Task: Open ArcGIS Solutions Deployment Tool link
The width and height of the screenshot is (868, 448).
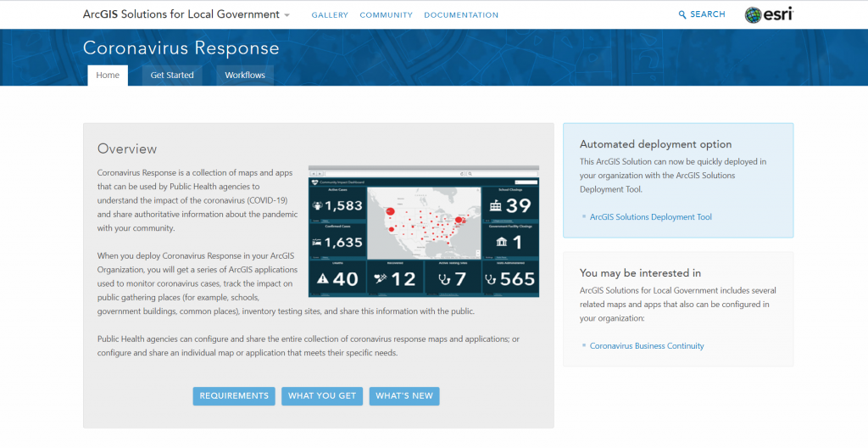Action: [x=650, y=217]
